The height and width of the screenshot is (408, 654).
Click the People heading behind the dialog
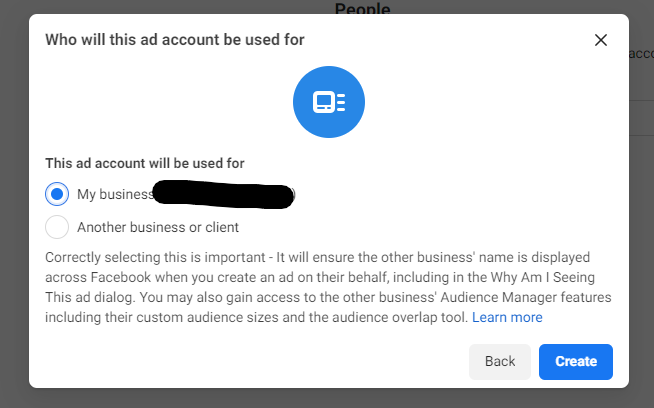[x=362, y=9]
